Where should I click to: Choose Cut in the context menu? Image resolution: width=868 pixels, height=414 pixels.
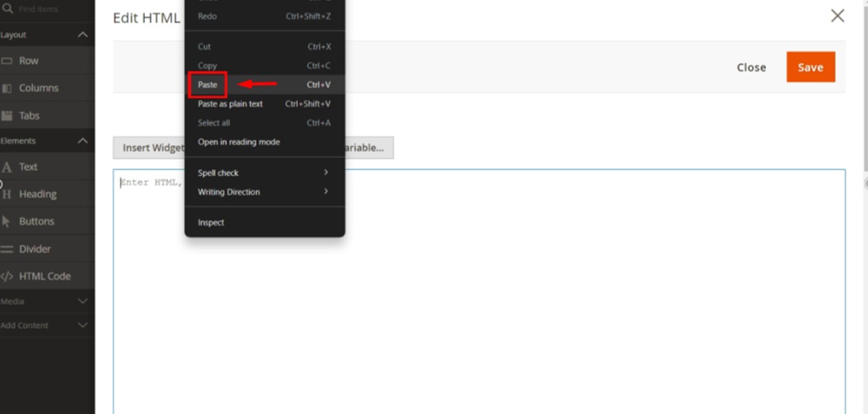tap(265, 47)
